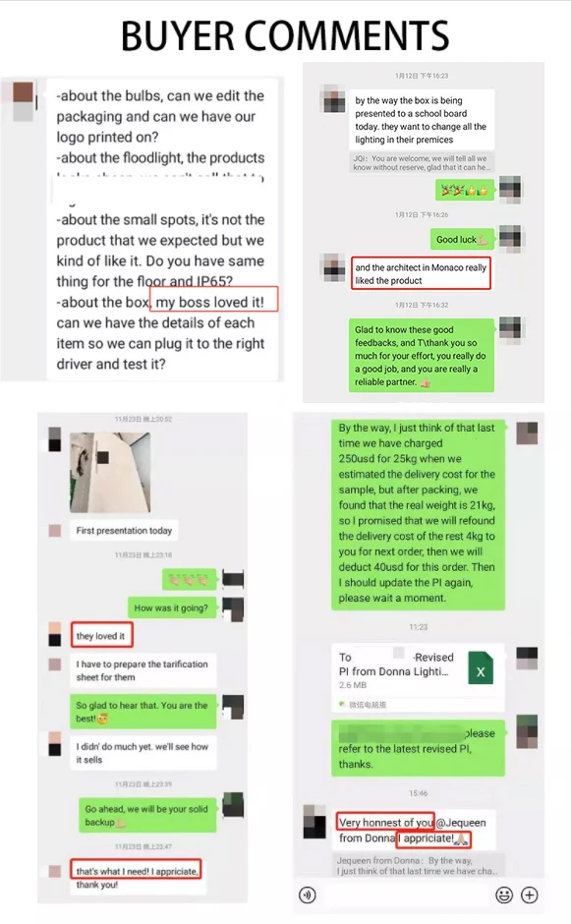Tap the voice message icon
The width and height of the screenshot is (571, 924).
coord(307,895)
